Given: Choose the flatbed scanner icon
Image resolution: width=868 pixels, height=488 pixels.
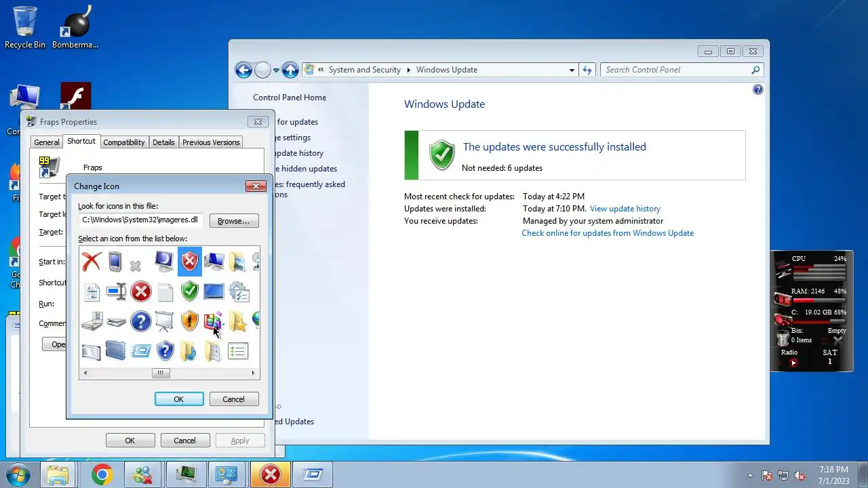Looking at the screenshot, I should (116, 321).
